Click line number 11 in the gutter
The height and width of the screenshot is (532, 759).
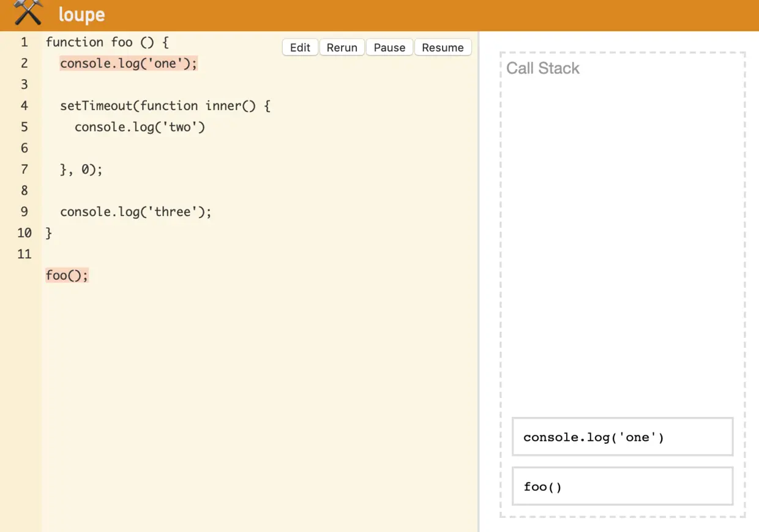tap(24, 254)
